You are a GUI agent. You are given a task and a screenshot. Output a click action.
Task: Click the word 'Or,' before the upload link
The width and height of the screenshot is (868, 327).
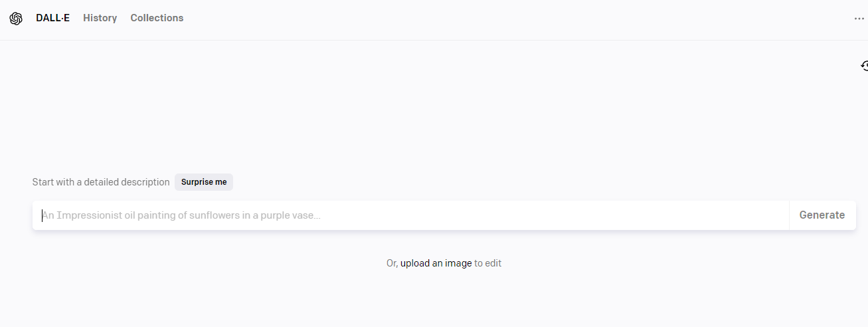(392, 263)
